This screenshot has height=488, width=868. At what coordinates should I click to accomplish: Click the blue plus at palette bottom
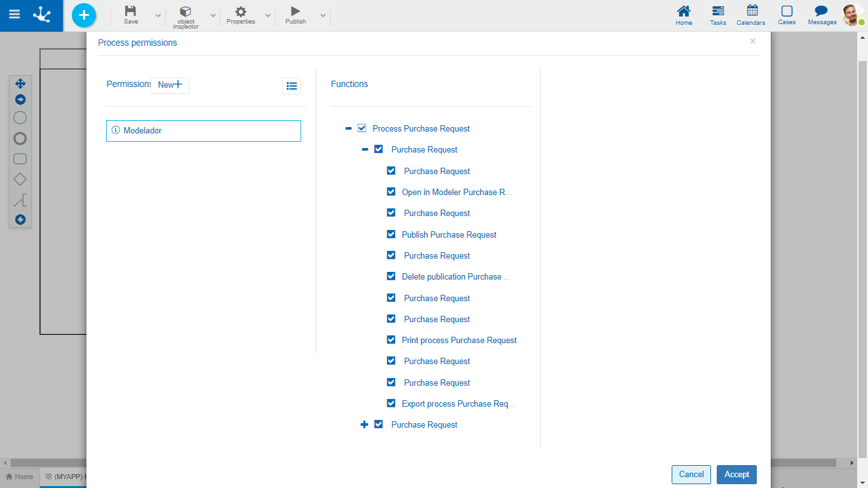(x=20, y=220)
